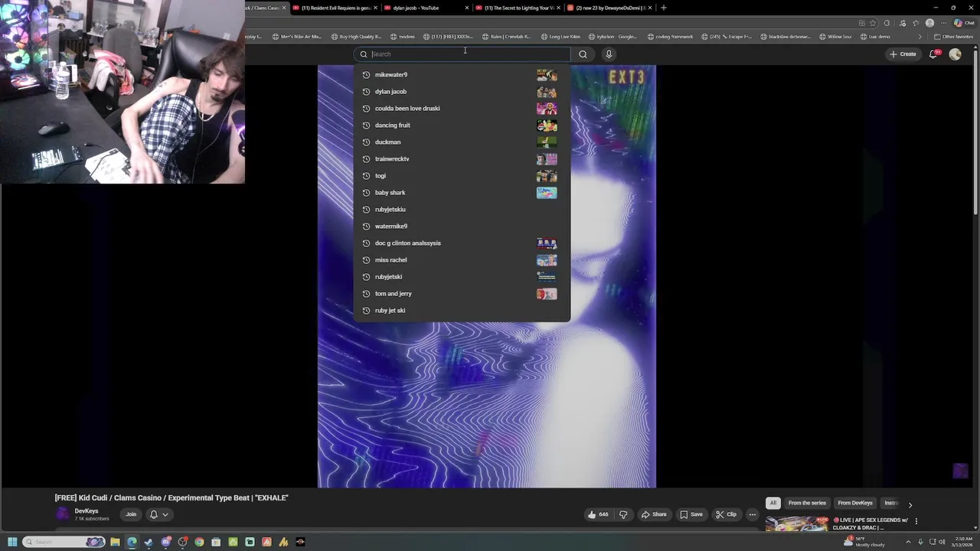The image size is (980, 551).
Task: Open Other favorites folder
Action: tap(953, 37)
